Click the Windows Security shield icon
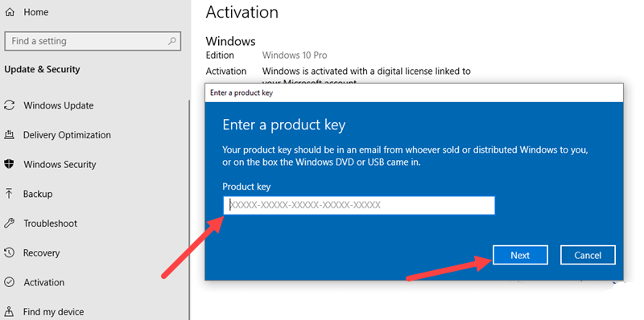Viewport: 644px width, 320px height. (x=9, y=165)
